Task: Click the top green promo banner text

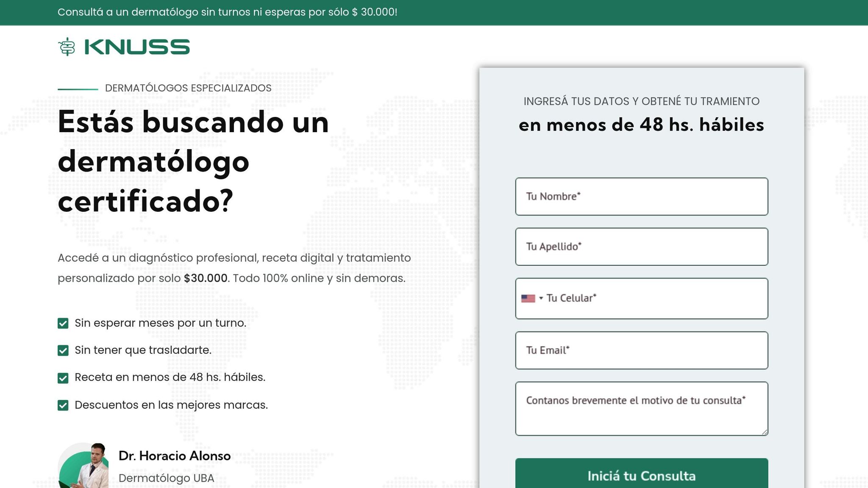Action: coord(227,12)
